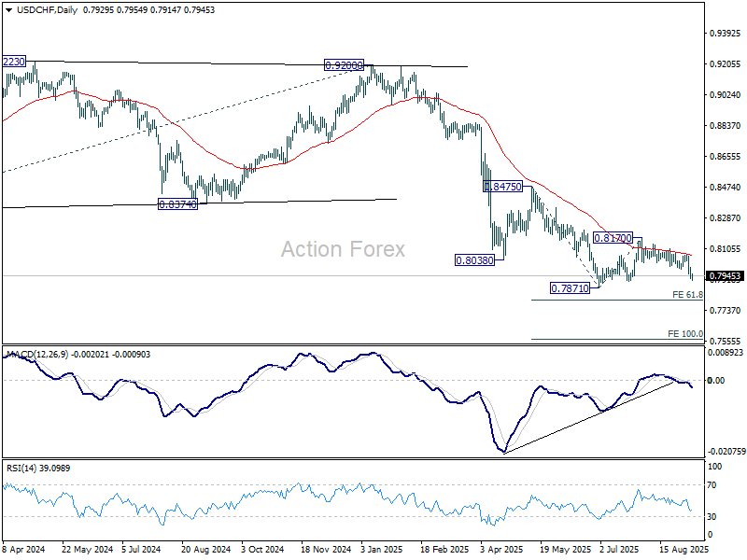Click the Action Forex watermark
This screenshot has height=560, width=747.
344,249
